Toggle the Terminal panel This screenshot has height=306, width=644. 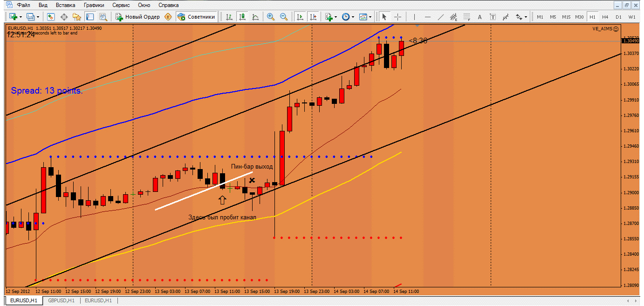coord(89,17)
